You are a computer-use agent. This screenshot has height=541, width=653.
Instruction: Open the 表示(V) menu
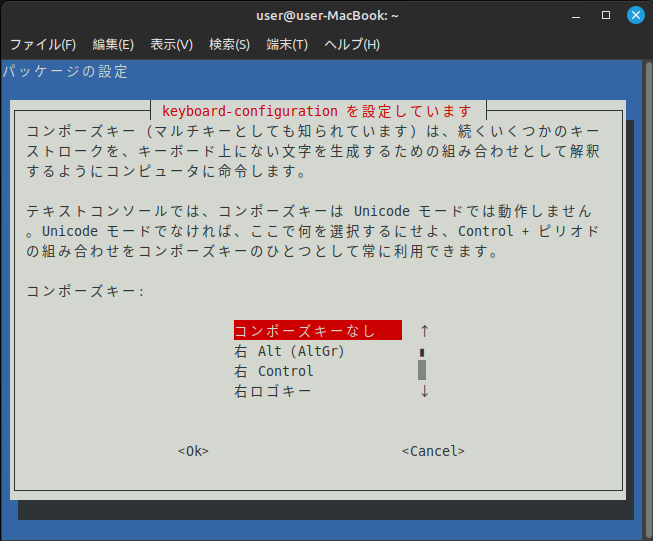click(171, 45)
